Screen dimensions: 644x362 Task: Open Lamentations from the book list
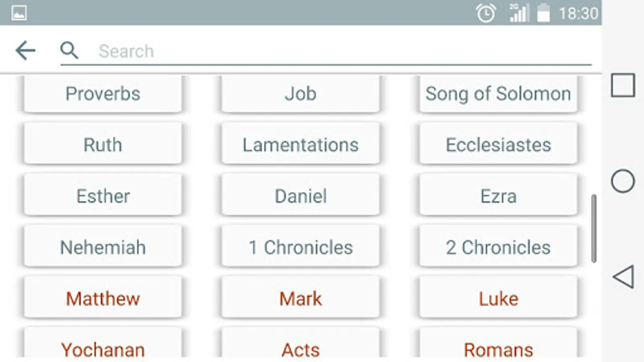click(x=300, y=145)
